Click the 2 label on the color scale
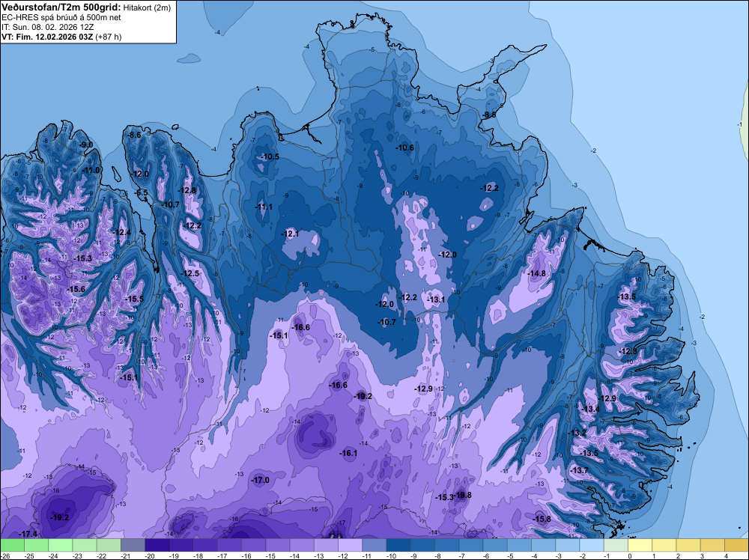 [679, 556]
